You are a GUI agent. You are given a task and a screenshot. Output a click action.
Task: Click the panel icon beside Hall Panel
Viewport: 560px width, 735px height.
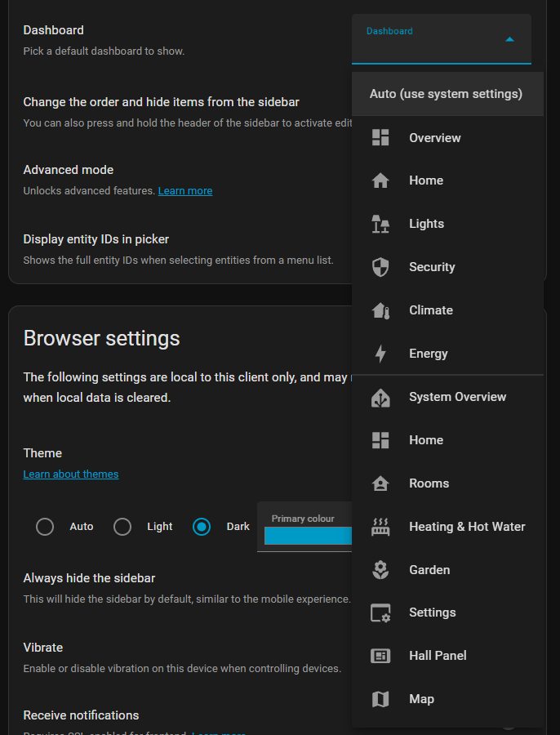[x=380, y=656]
